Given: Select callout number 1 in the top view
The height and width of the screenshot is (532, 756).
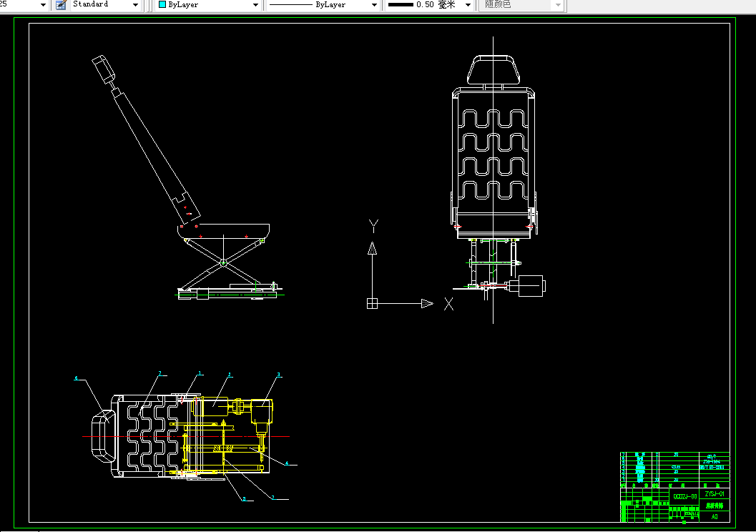Looking at the screenshot, I should click(200, 373).
